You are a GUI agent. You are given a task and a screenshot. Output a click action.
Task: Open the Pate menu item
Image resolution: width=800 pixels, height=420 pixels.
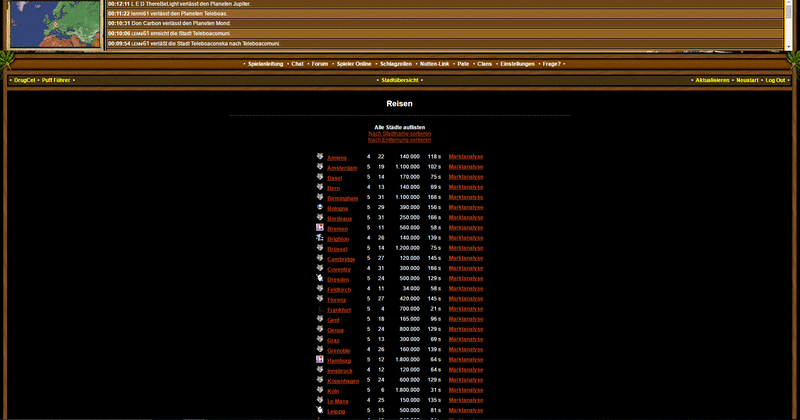point(463,64)
